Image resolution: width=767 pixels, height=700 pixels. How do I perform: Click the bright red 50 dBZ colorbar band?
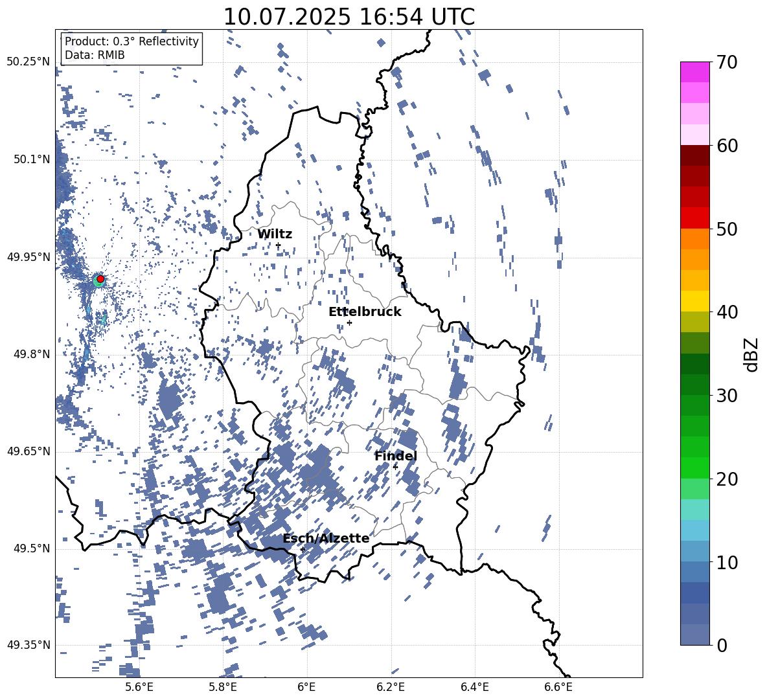[x=694, y=218]
